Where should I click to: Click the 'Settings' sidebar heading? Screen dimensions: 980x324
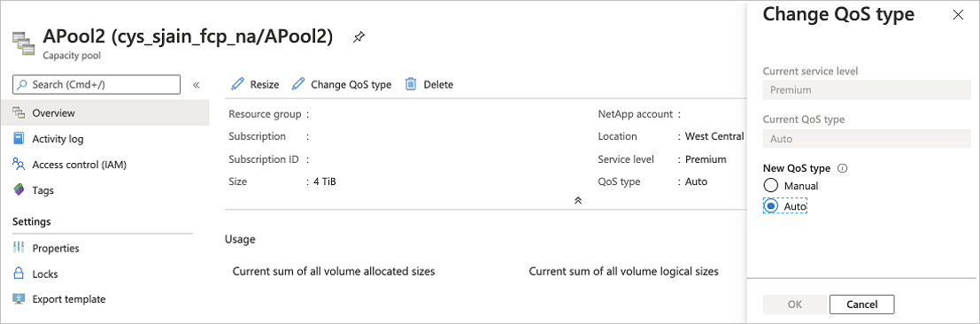[x=31, y=221]
